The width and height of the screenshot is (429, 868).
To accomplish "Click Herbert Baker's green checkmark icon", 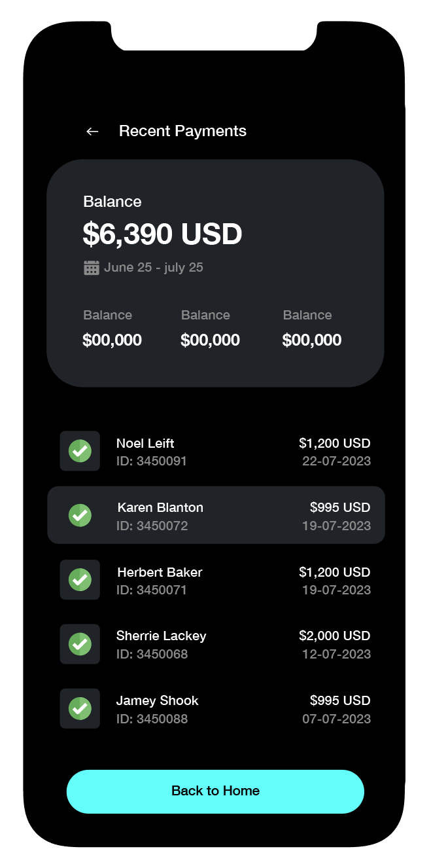I will click(80, 579).
